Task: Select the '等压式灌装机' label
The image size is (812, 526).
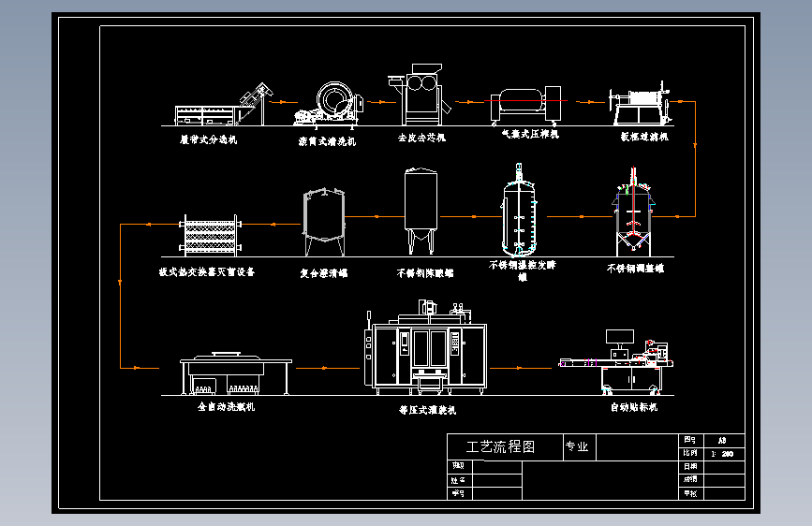Action: click(427, 410)
